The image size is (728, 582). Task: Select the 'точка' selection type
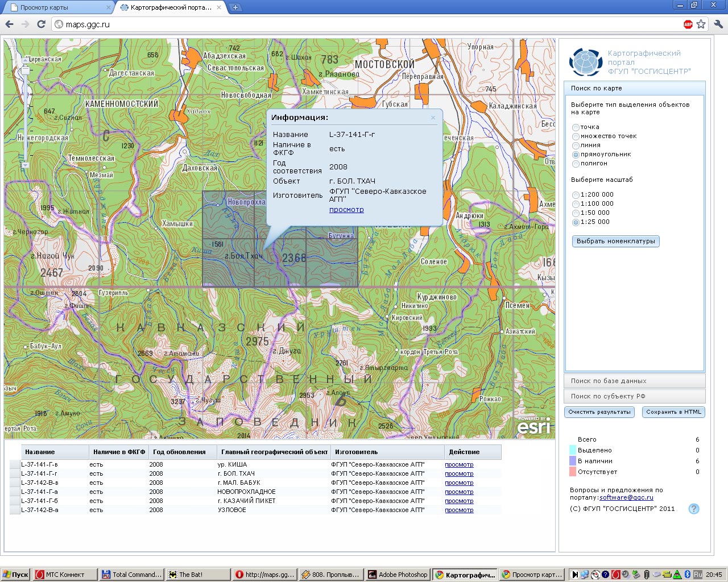point(576,127)
